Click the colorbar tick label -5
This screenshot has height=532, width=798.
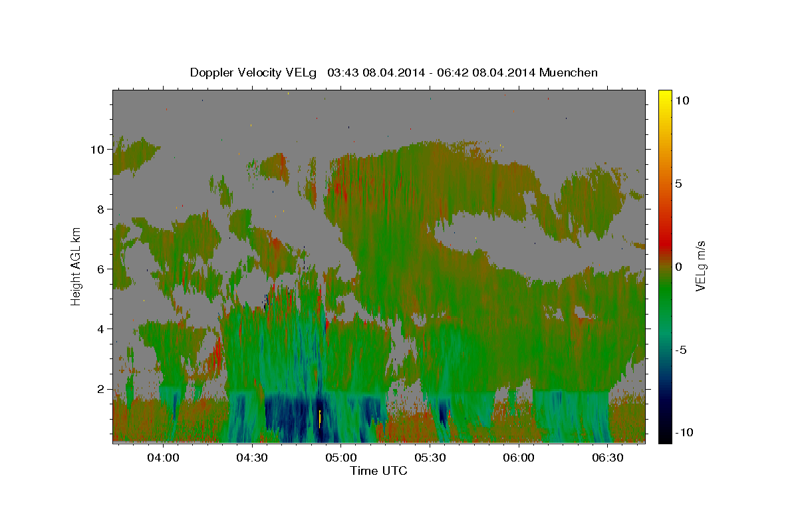click(x=680, y=350)
